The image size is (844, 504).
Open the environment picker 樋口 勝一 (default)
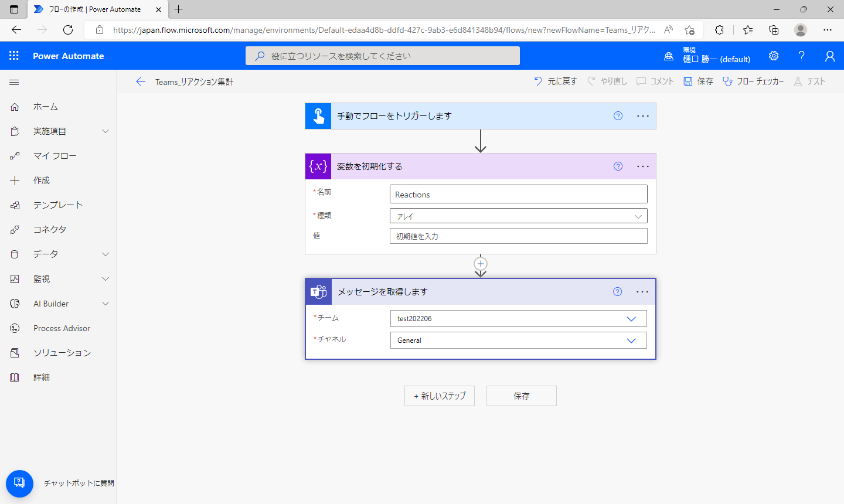pos(707,55)
